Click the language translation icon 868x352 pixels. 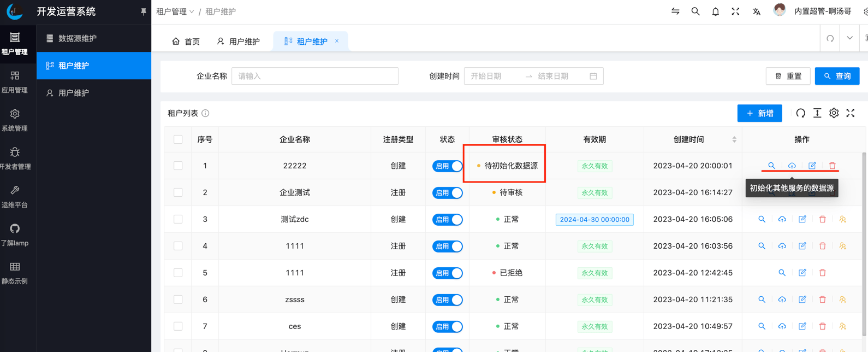tap(756, 11)
